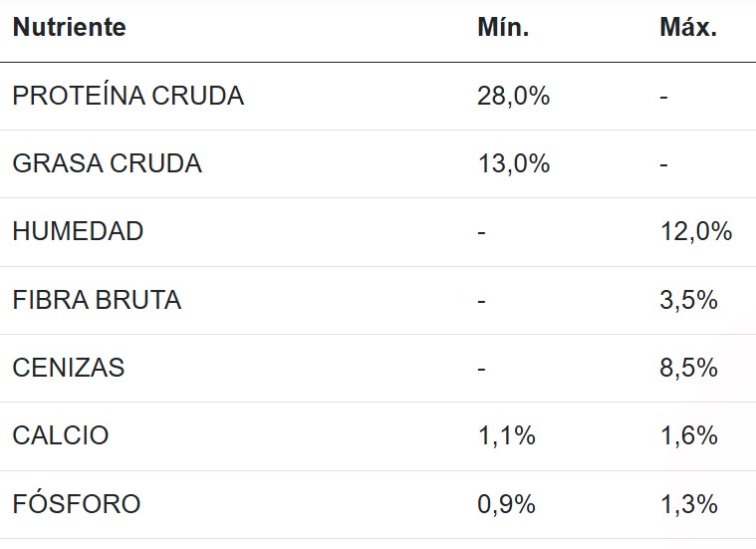The width and height of the screenshot is (756, 549).
Task: Select the CENIZAS row label
Action: (x=69, y=368)
